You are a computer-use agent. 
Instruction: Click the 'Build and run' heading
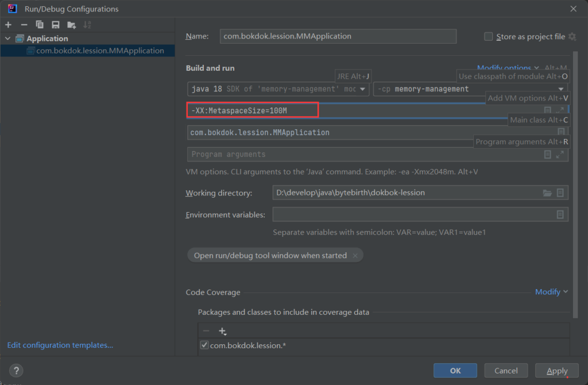coord(210,68)
